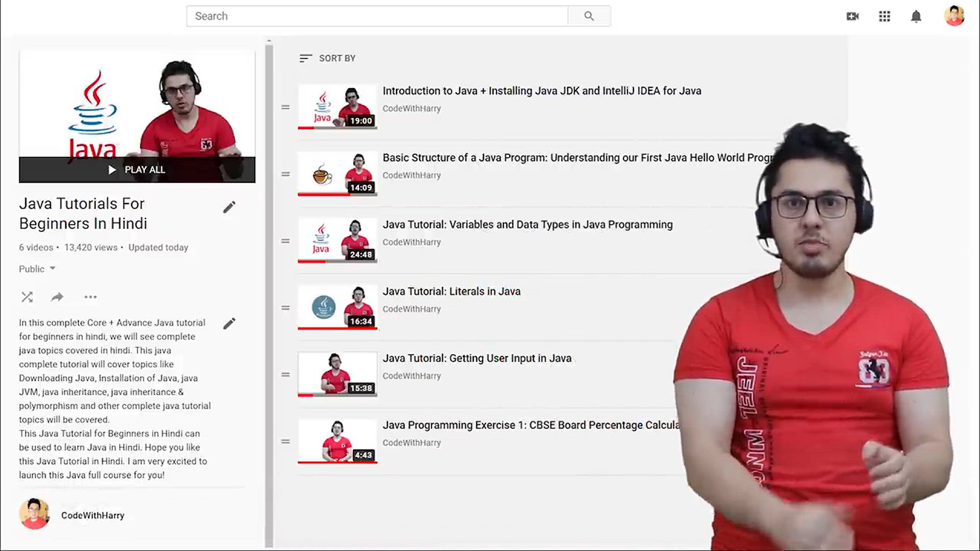Image resolution: width=980 pixels, height=551 pixels.
Task: Click the 24:48 video thumbnail
Action: click(337, 240)
